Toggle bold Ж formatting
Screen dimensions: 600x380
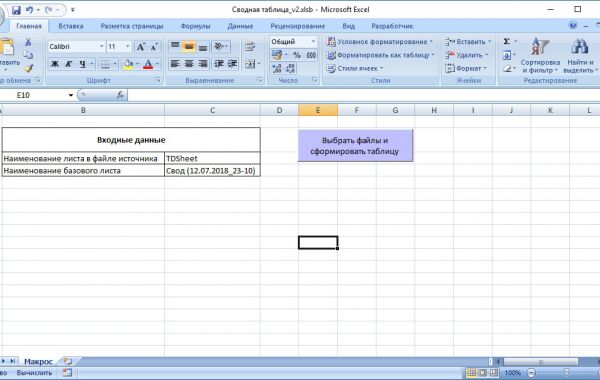click(x=55, y=64)
